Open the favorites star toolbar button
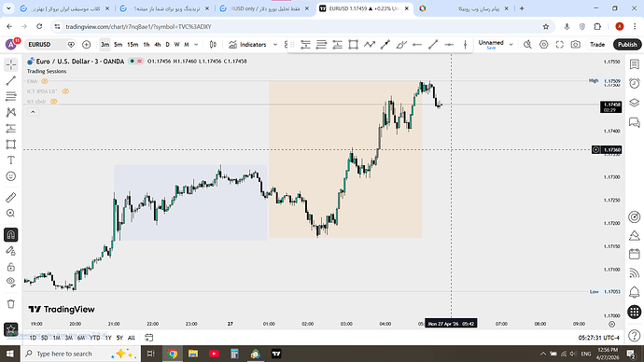The width and height of the screenshot is (644, 362). coord(11,329)
